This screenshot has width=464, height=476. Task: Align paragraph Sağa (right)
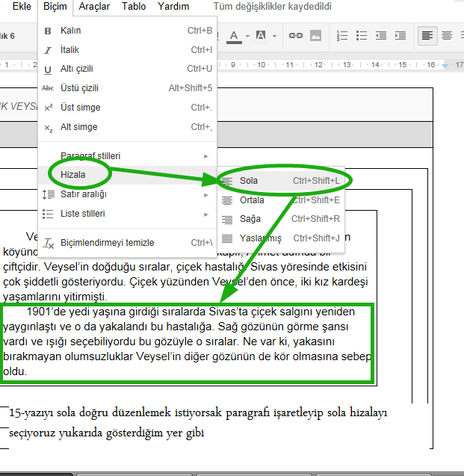[281, 219]
